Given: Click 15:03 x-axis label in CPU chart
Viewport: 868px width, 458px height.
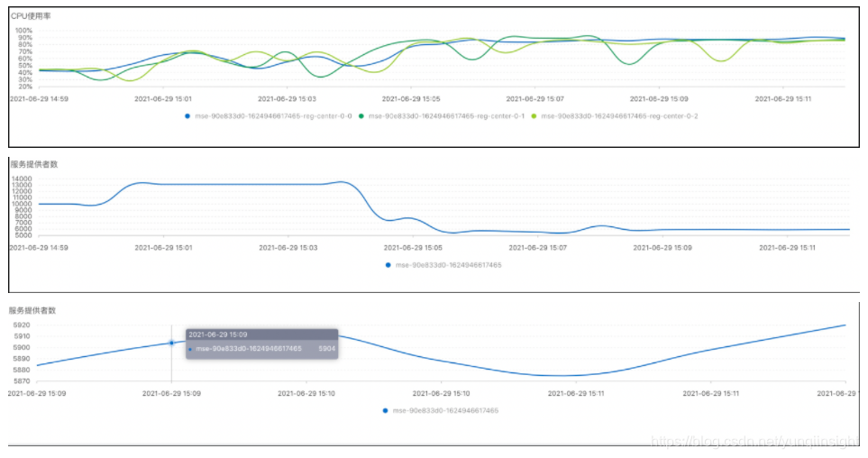Looking at the screenshot, I should 287,99.
